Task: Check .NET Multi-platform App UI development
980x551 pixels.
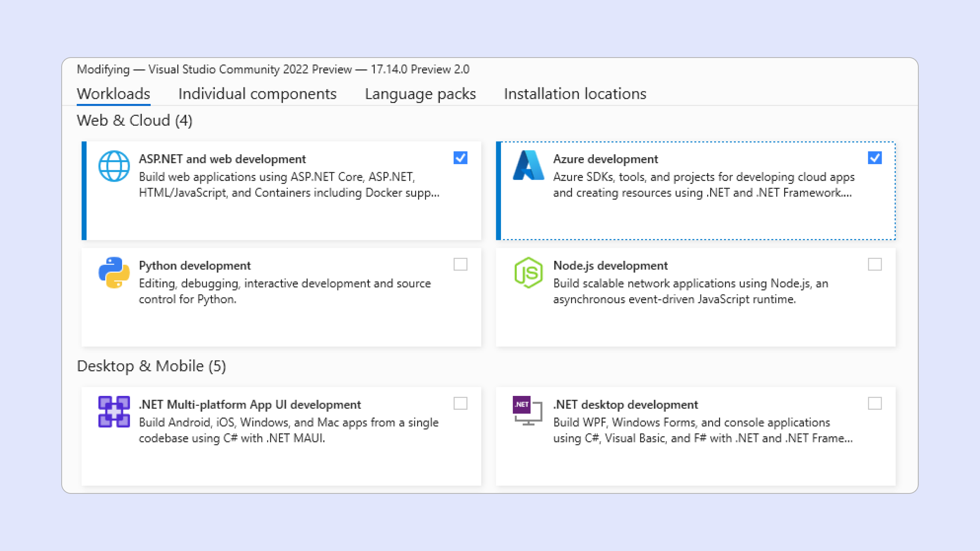Action: click(460, 404)
